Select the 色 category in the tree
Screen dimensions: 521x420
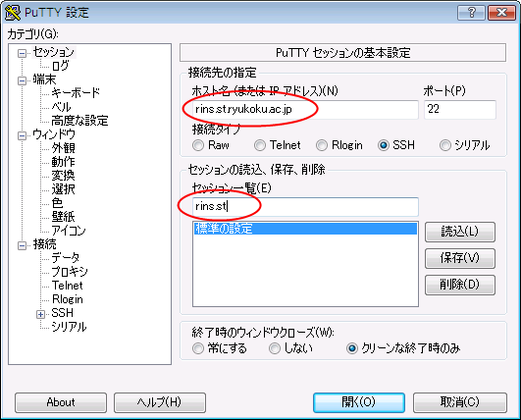click(x=57, y=203)
